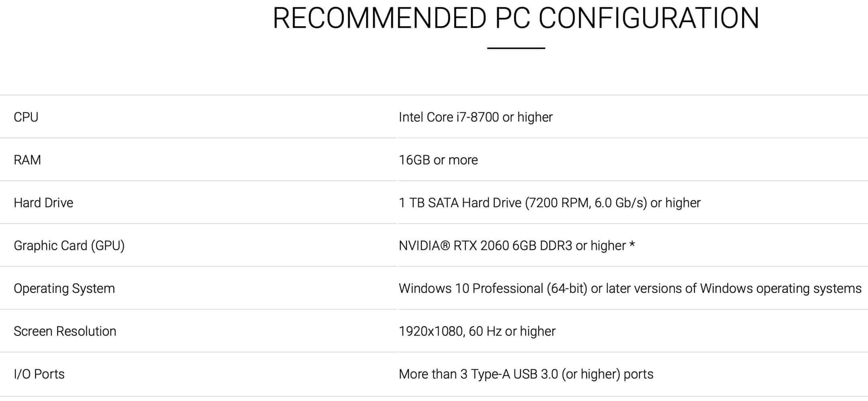868x401 pixels.
Task: Select the Screen Resolution row label
Action: [65, 331]
